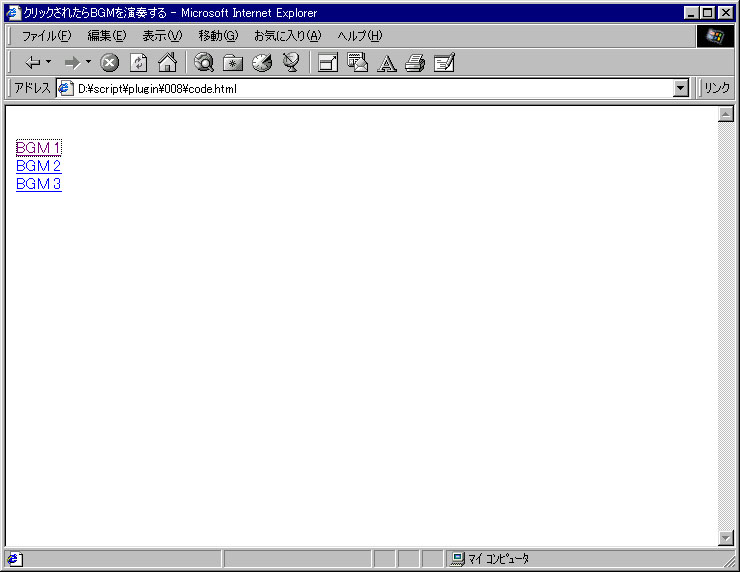Go forward with the Forward arrow
Viewport: 740px width, 572px height.
72,62
